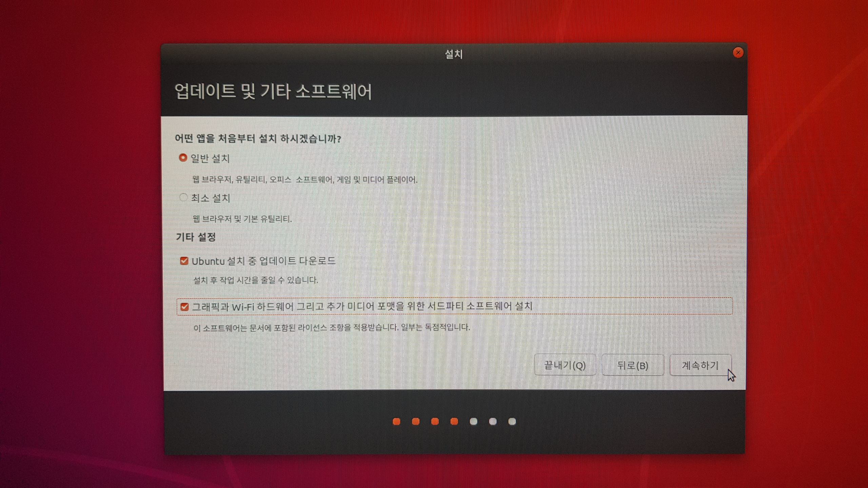868x488 pixels.
Task: Click the fourth orange progress dot
Action: pos(454,421)
